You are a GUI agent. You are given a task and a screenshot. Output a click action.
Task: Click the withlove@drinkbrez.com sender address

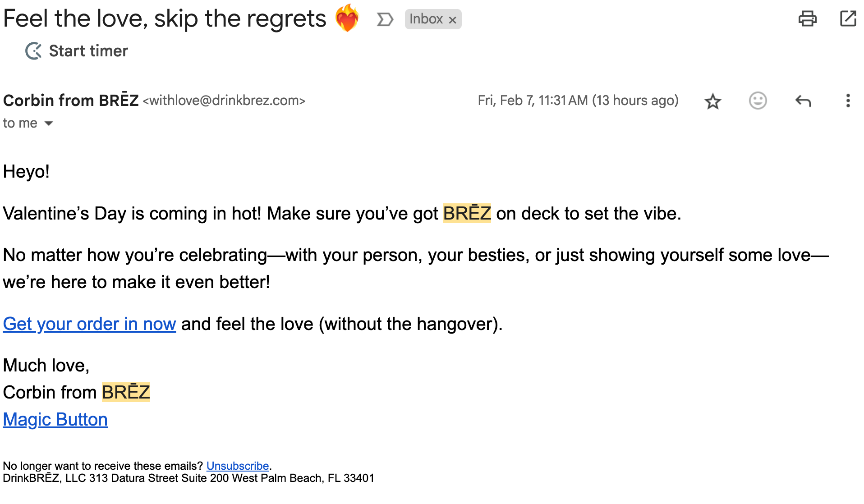point(224,100)
